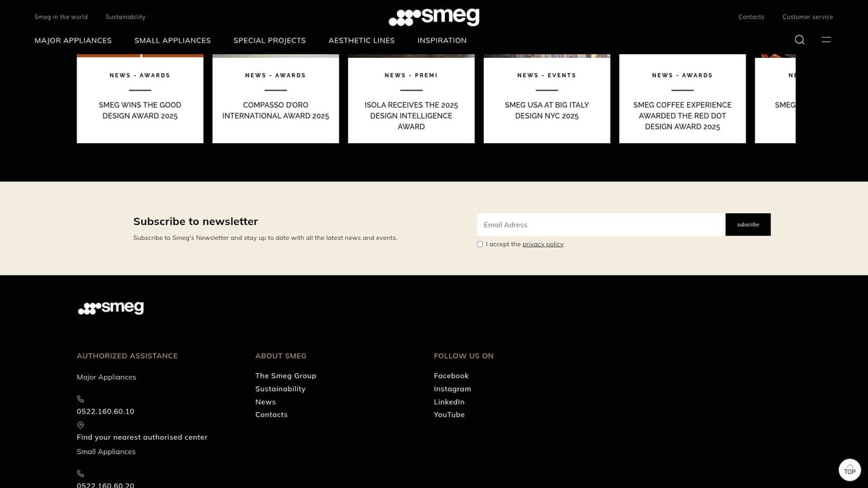Expand the Small Appliances menu
This screenshot has width=868, height=488.
[172, 40]
